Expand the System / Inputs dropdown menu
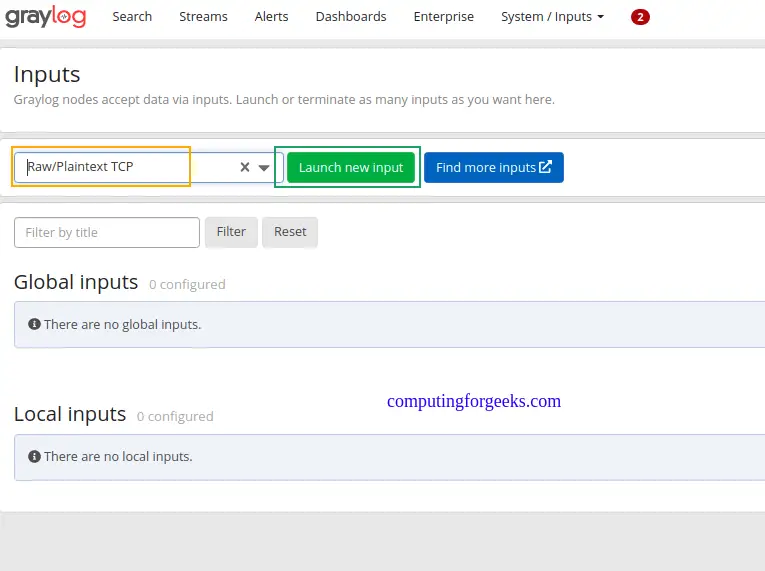The image size is (765, 571). coord(552,17)
